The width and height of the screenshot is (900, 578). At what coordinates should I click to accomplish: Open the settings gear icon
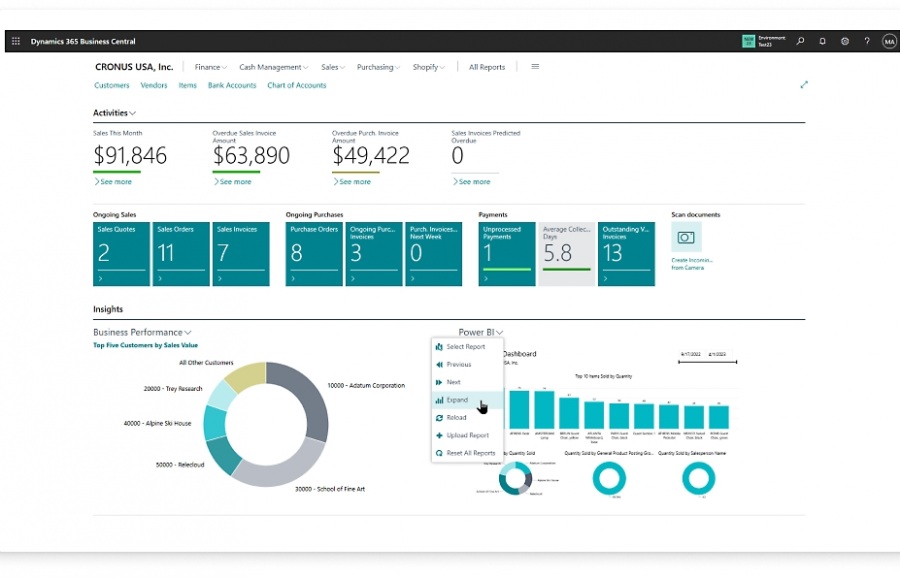click(x=844, y=41)
